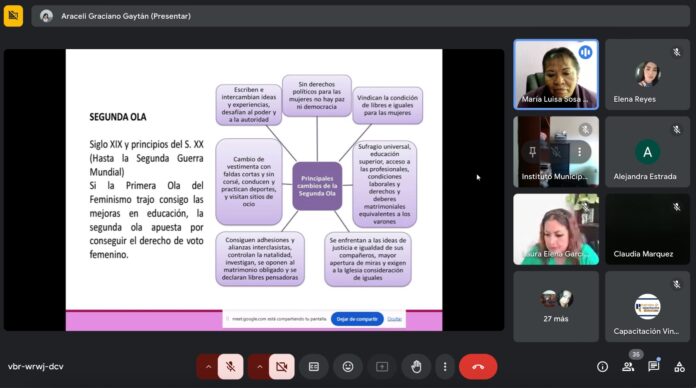Click the 'SEGUNDA OLA' slide heading

pos(118,117)
